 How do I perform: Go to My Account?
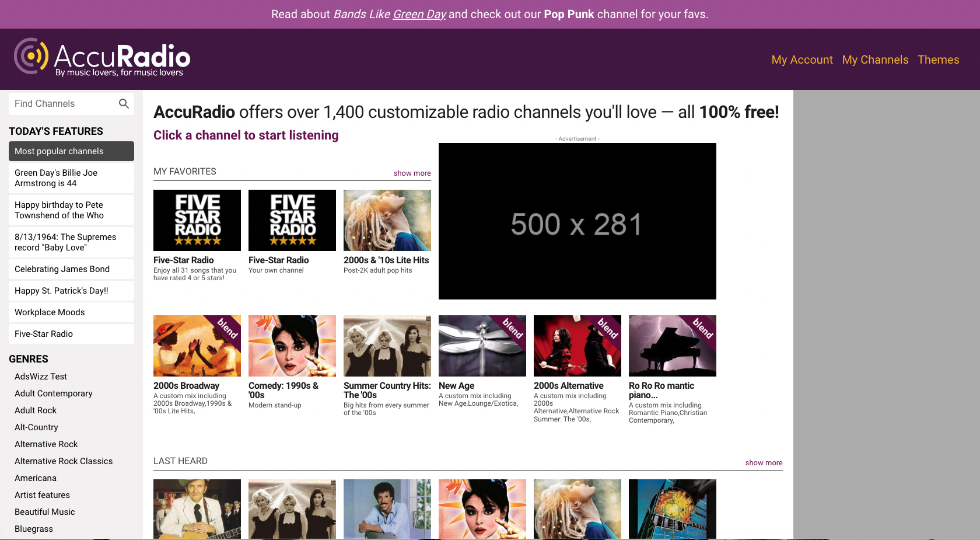[x=802, y=60]
